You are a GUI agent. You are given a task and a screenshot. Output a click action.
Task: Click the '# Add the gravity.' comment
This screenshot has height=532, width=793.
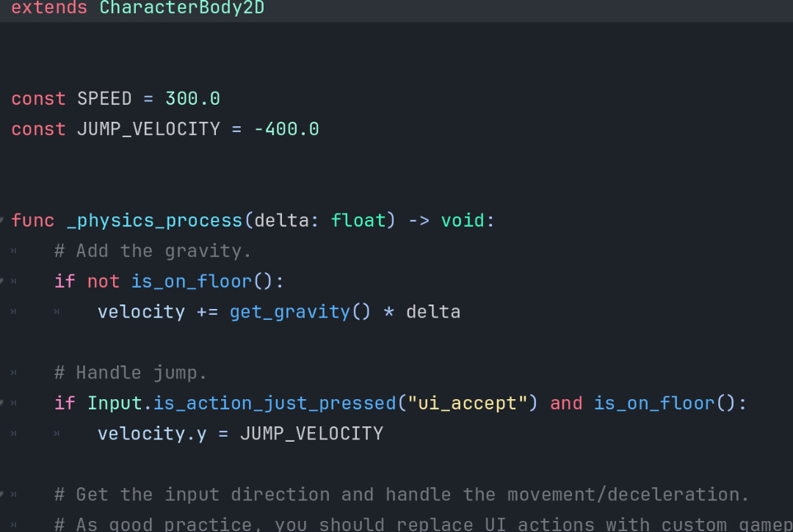coord(153,251)
